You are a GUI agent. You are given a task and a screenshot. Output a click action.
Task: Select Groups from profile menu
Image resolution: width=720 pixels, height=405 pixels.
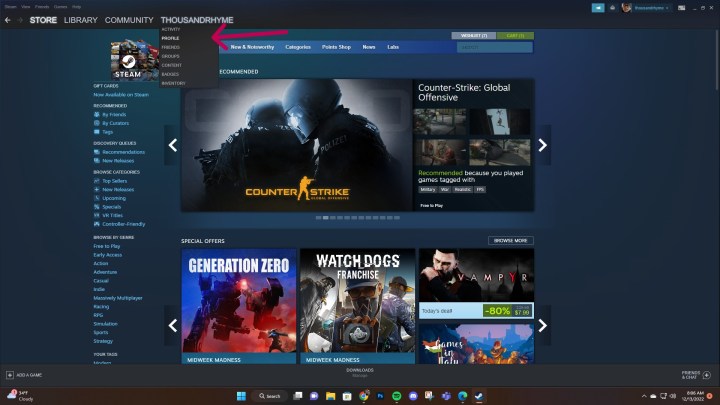pos(170,56)
